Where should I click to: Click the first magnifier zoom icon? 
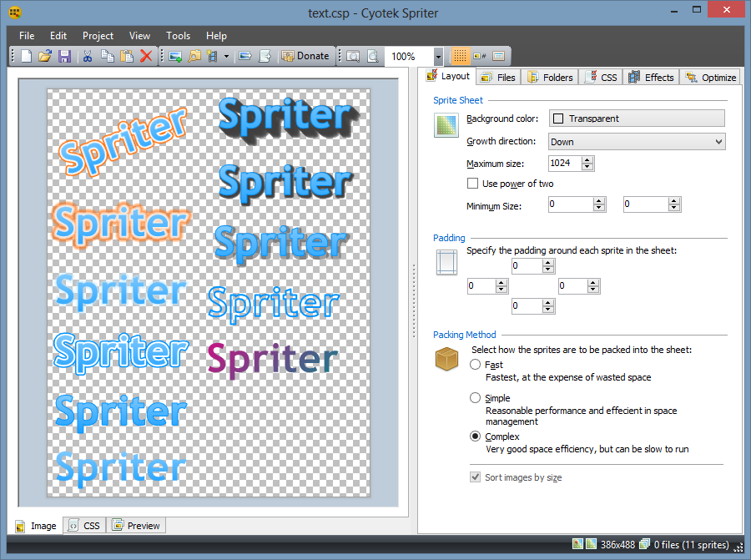[x=353, y=57]
